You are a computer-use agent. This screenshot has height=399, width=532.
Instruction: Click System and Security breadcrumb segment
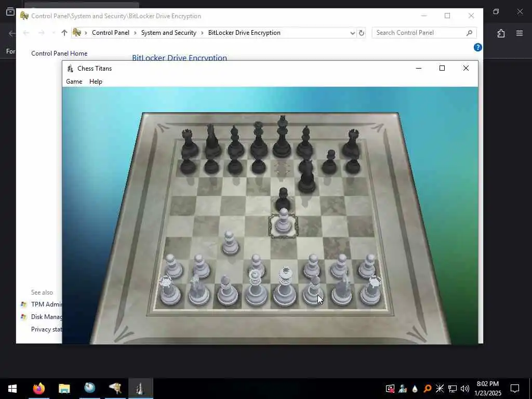pyautogui.click(x=169, y=33)
